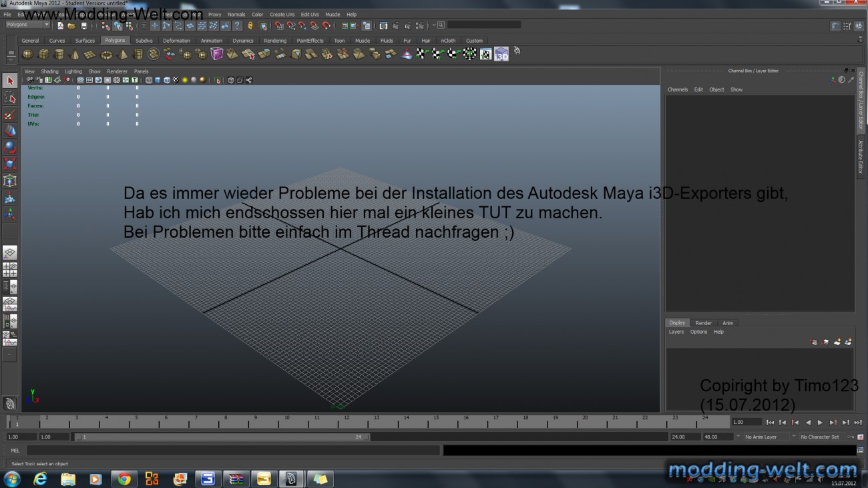Toggle select by object type mode
Screen dimensions: 868x488
click(118, 26)
